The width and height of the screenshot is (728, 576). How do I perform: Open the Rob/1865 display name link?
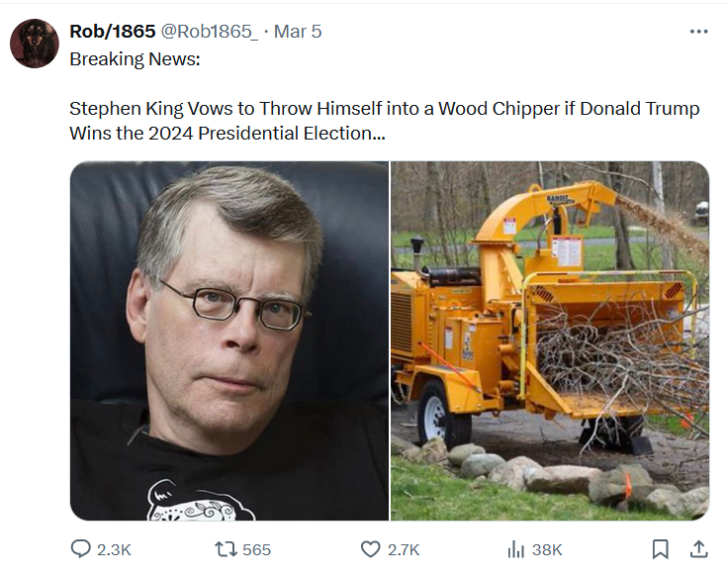point(112,32)
